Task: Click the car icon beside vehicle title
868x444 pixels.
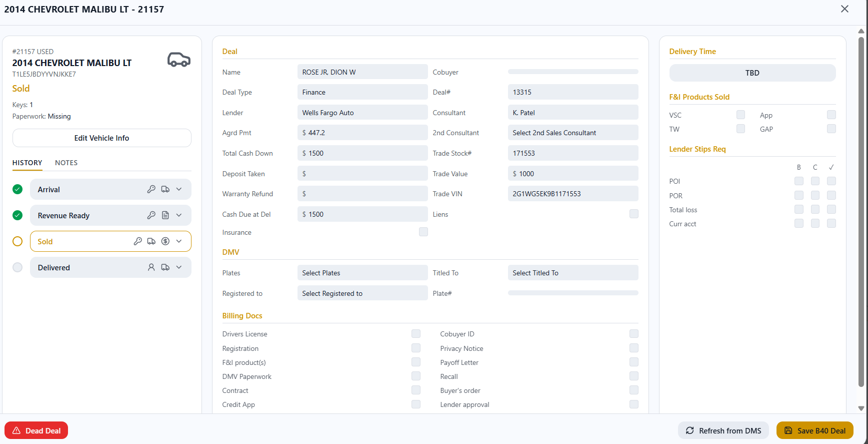Action: point(178,60)
